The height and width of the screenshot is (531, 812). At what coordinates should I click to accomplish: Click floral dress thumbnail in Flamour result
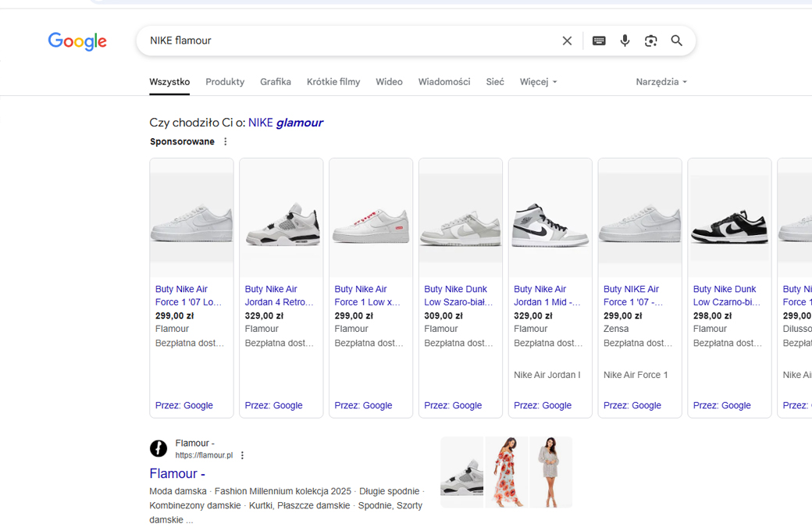pos(507,472)
